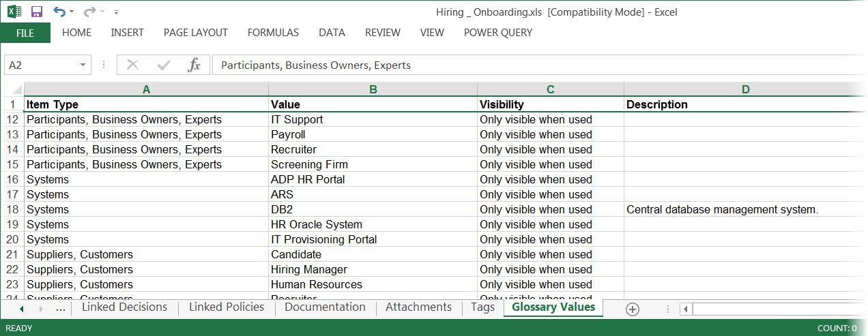Select the Candidate cell
This screenshot has height=336, width=868.
click(373, 254)
